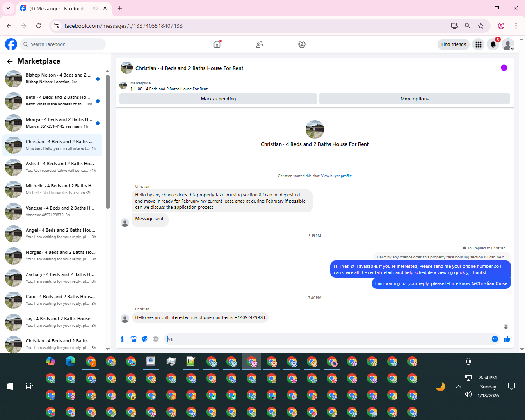View site information icon beside URL
Image resolution: width=525 pixels, height=420 pixels.
[x=57, y=26]
